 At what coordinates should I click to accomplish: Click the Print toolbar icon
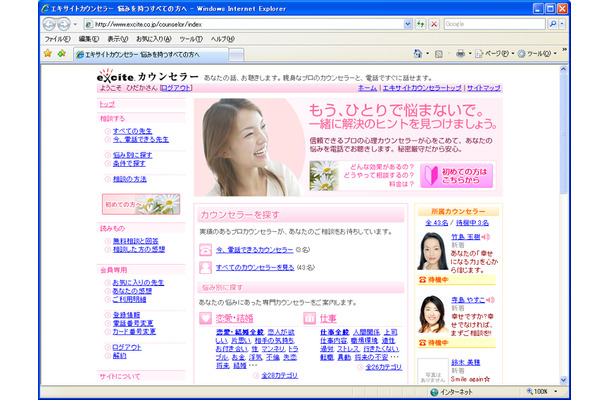click(x=460, y=54)
